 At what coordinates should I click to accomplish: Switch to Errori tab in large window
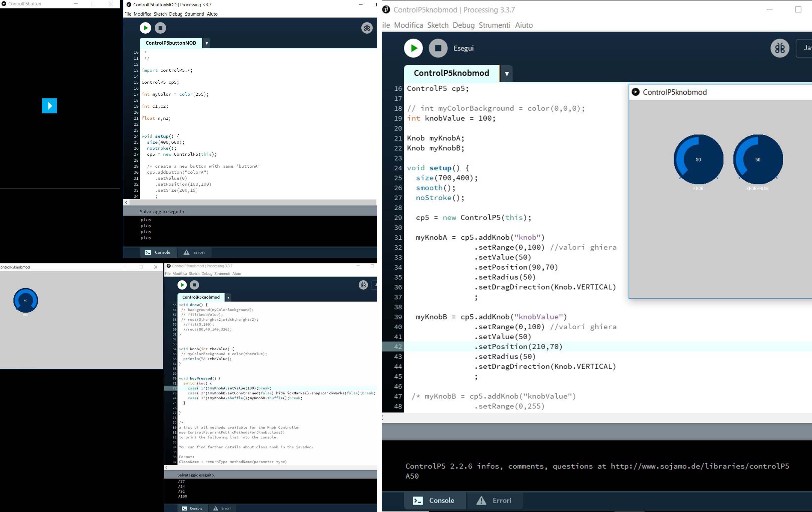495,501
